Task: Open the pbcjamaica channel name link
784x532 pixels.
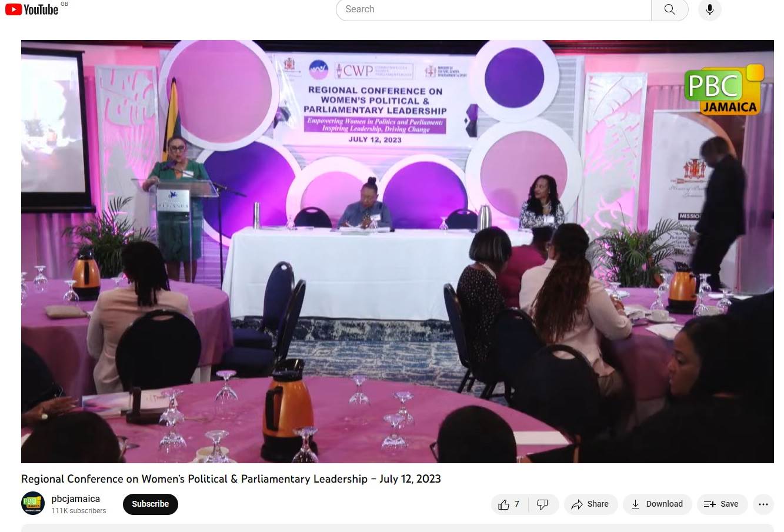Action: tap(76, 498)
